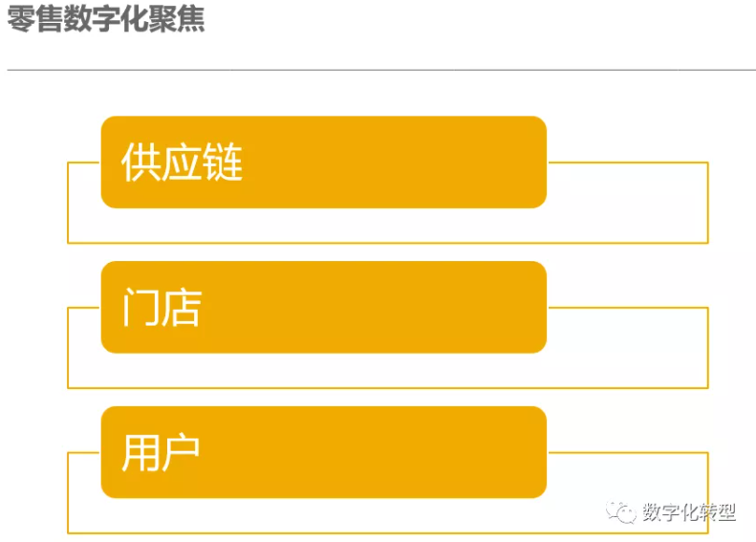This screenshot has height=542, width=756.
Task: Click the horizontal divider line under the title
Action: pyautogui.click(x=382, y=70)
